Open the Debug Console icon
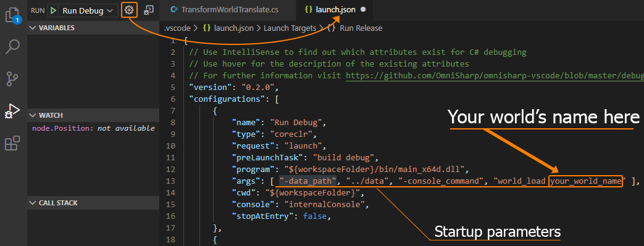 (x=148, y=10)
